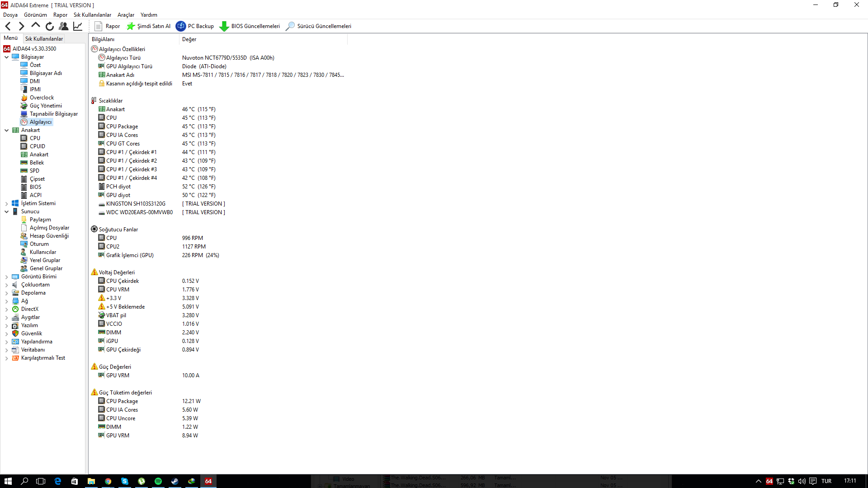Collapse the Anakart tree node
The image size is (868, 488).
coord(7,130)
